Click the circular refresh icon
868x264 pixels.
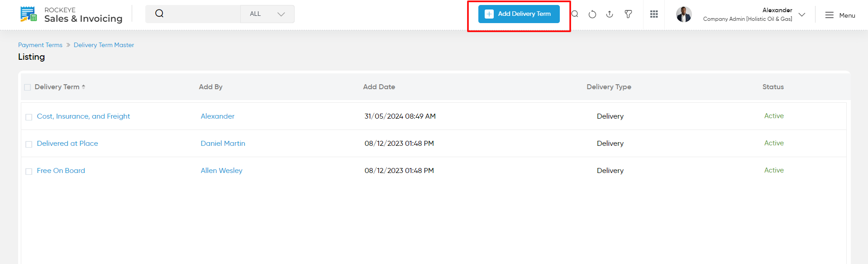point(592,14)
